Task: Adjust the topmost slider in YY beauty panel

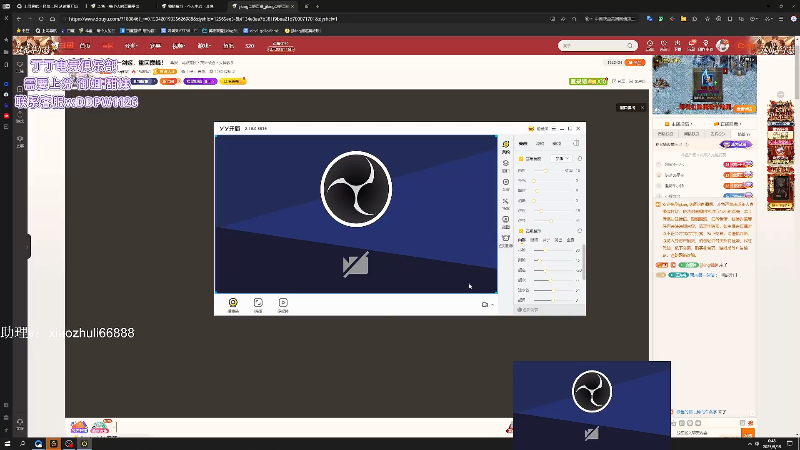Action: [x=545, y=170]
